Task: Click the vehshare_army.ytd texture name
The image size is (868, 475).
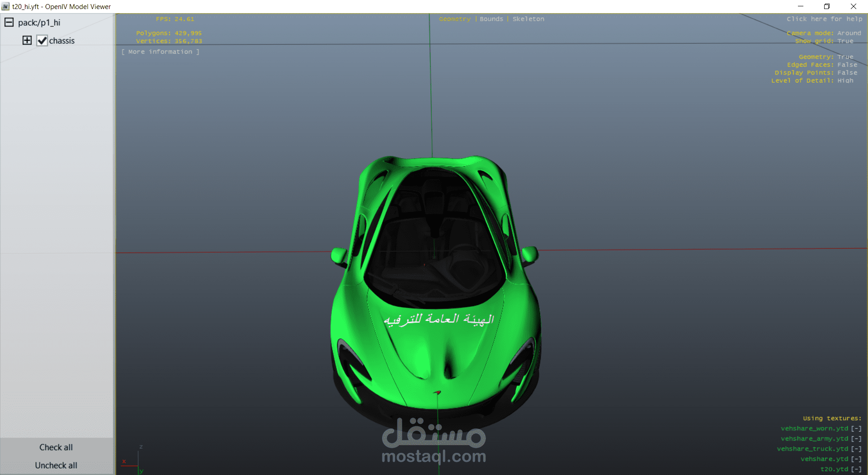Action: (815, 438)
